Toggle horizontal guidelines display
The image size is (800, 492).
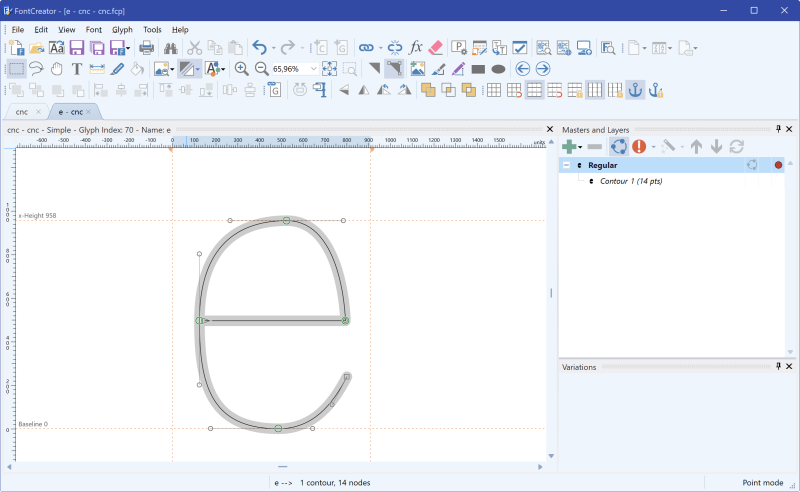pyautogui.click(x=534, y=90)
